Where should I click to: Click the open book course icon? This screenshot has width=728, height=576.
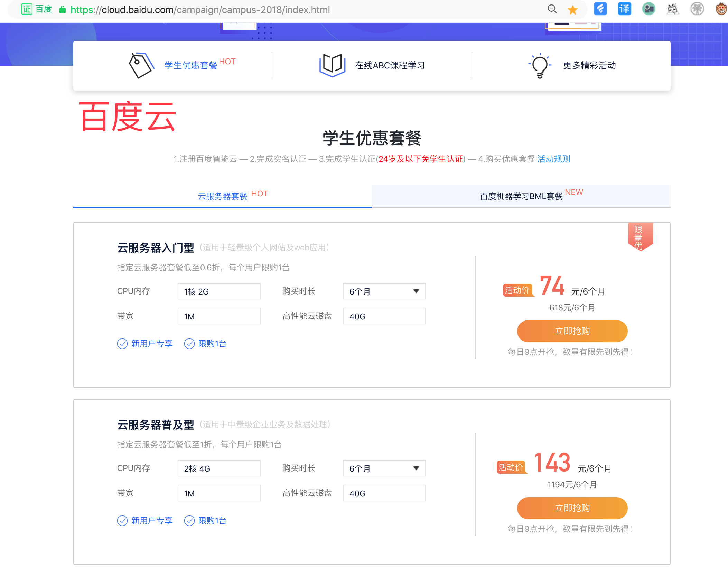(332, 65)
